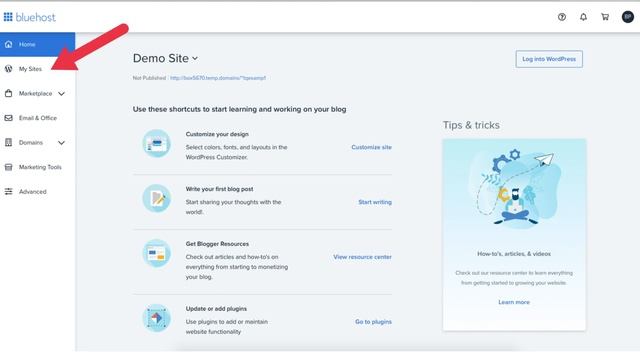The width and height of the screenshot is (640, 360).
Task: Click the Marketplace bag icon
Action: (9, 93)
